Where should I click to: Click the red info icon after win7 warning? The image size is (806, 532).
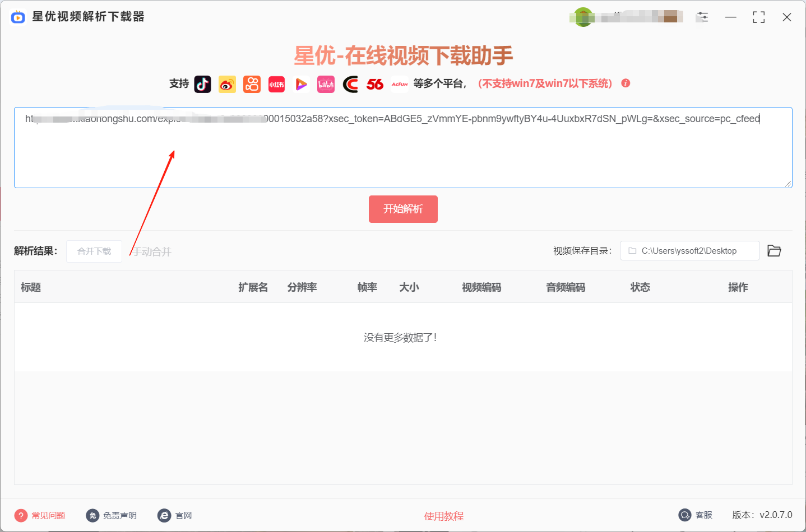[x=626, y=83]
